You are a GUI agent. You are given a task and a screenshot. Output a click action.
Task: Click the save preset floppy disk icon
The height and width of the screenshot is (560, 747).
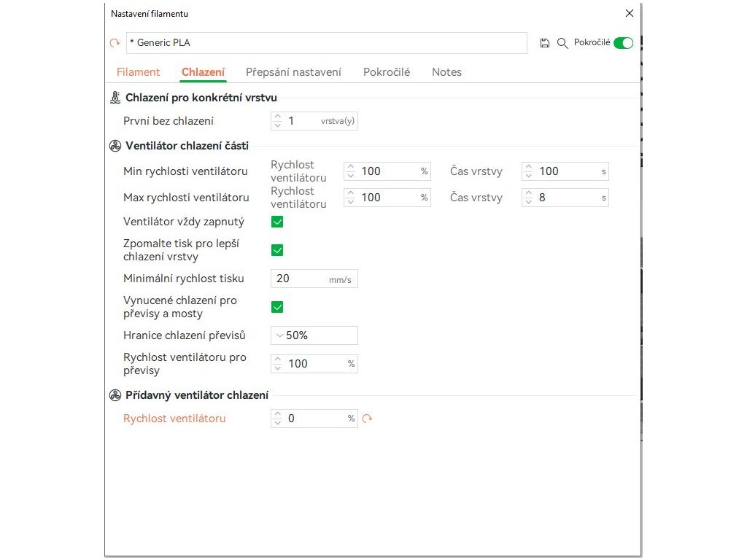(x=544, y=43)
